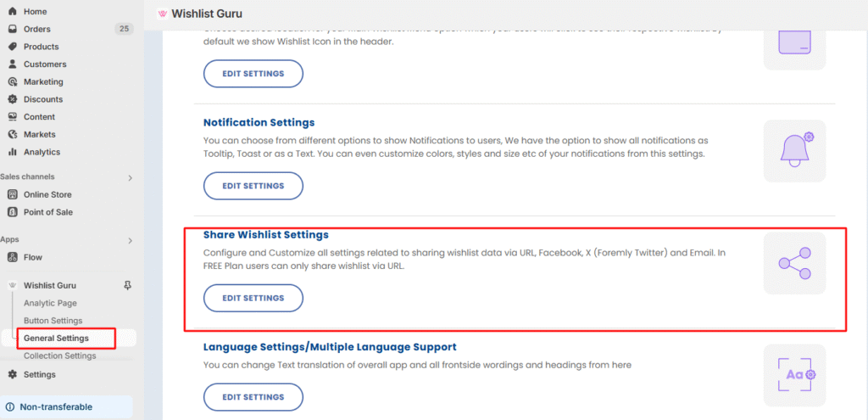
Task: Click Edit Settings under Share Wishlist Settings
Action: pyautogui.click(x=253, y=298)
